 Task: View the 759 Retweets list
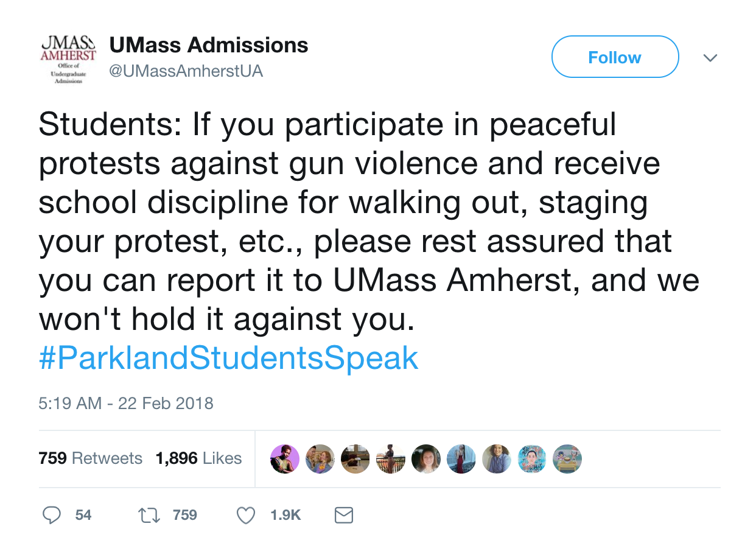(x=90, y=458)
